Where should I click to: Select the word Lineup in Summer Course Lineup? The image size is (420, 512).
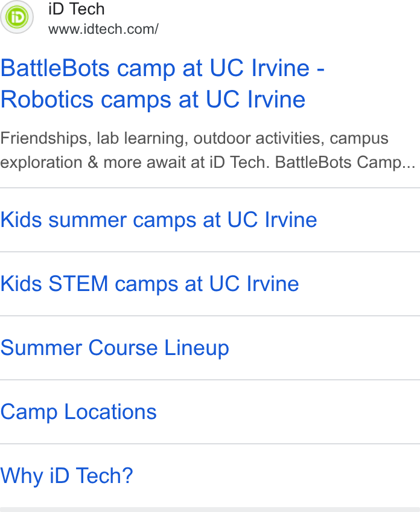[x=197, y=348]
